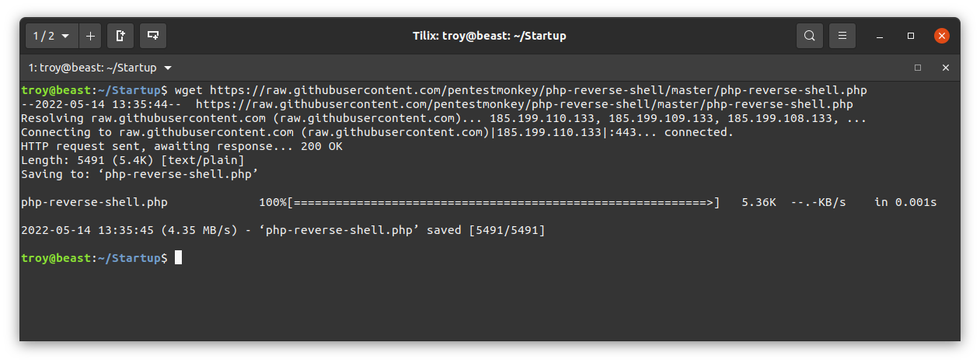
Task: Close Tilix with the orange X button
Action: [x=942, y=36]
